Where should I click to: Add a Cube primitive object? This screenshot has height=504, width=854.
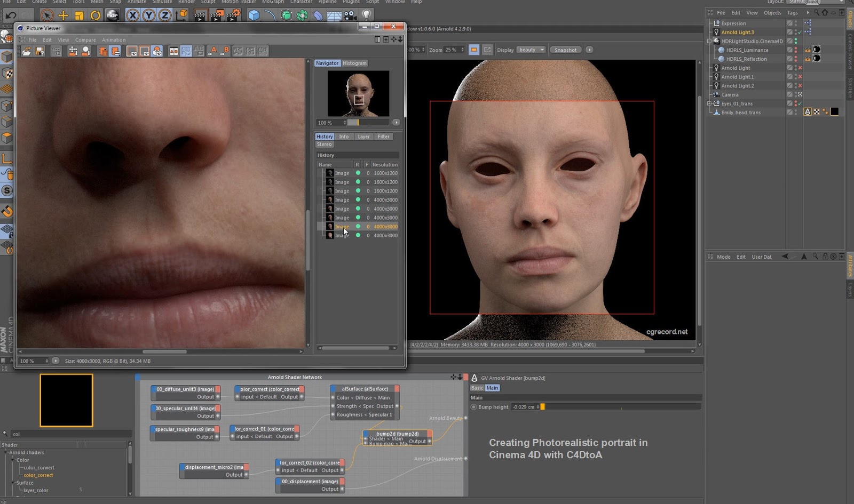tap(254, 15)
